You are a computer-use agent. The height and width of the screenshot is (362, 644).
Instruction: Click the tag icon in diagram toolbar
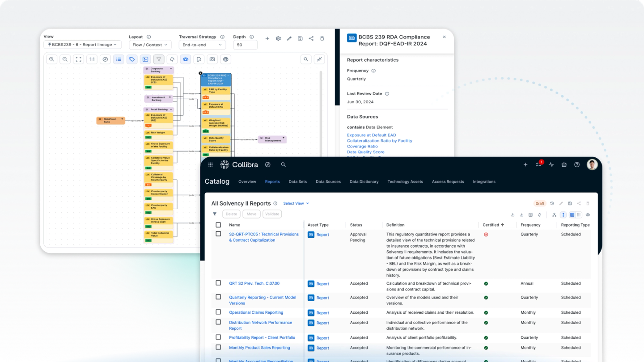pyautogui.click(x=132, y=59)
